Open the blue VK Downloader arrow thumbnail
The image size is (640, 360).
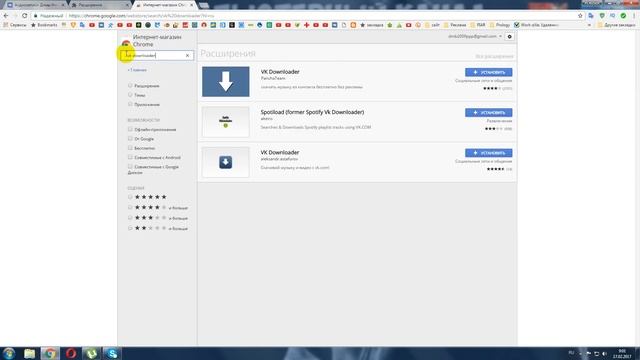click(226, 82)
